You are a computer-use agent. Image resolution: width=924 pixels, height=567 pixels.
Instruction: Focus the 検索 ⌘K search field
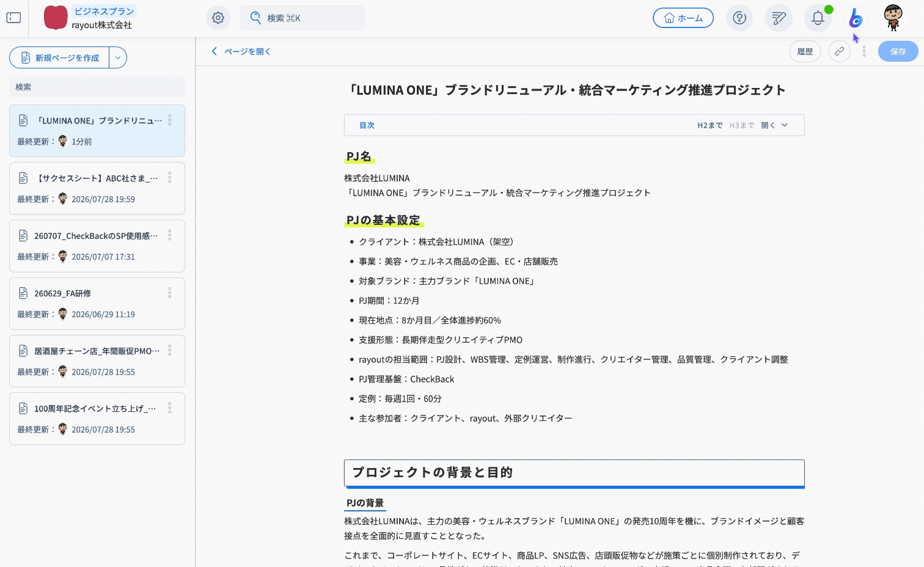pos(302,18)
